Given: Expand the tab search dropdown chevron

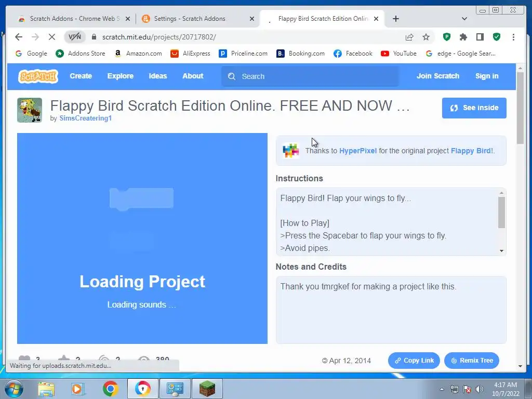Looking at the screenshot, I should (x=464, y=19).
